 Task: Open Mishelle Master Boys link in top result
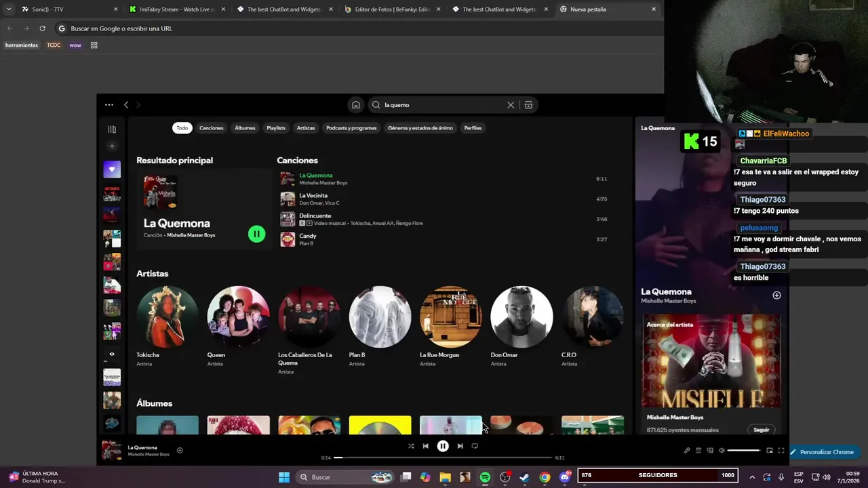191,235
